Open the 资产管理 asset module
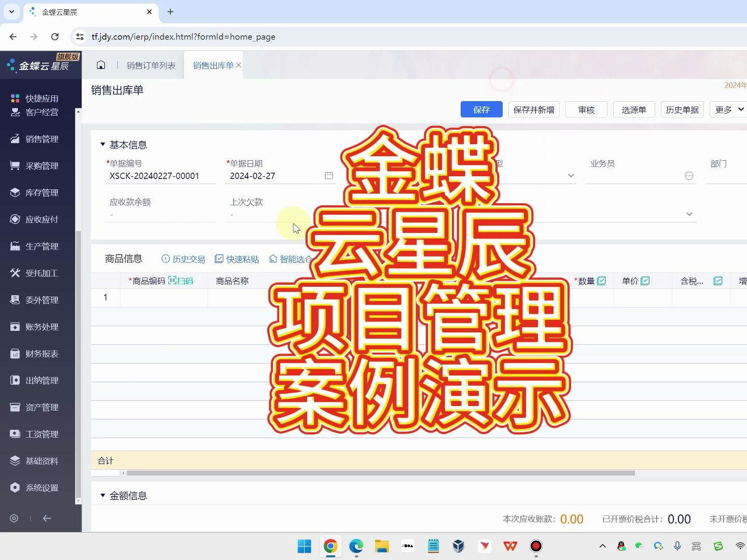 click(35, 408)
